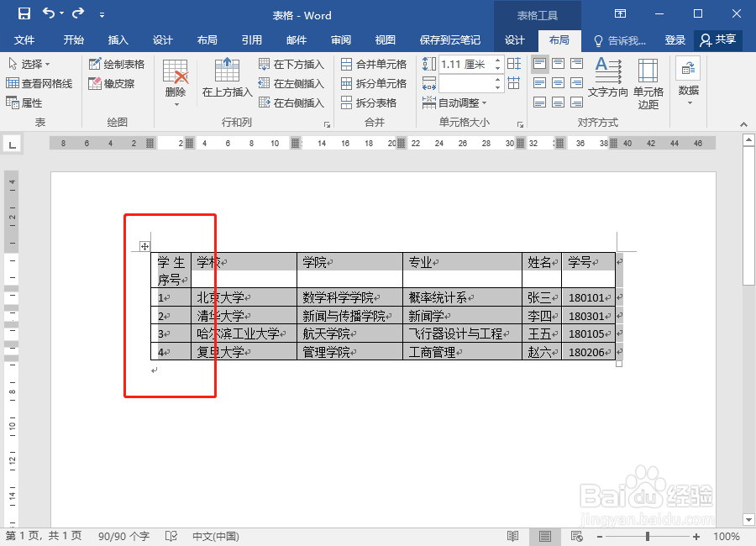Click the distribute columns icon

[x=514, y=83]
